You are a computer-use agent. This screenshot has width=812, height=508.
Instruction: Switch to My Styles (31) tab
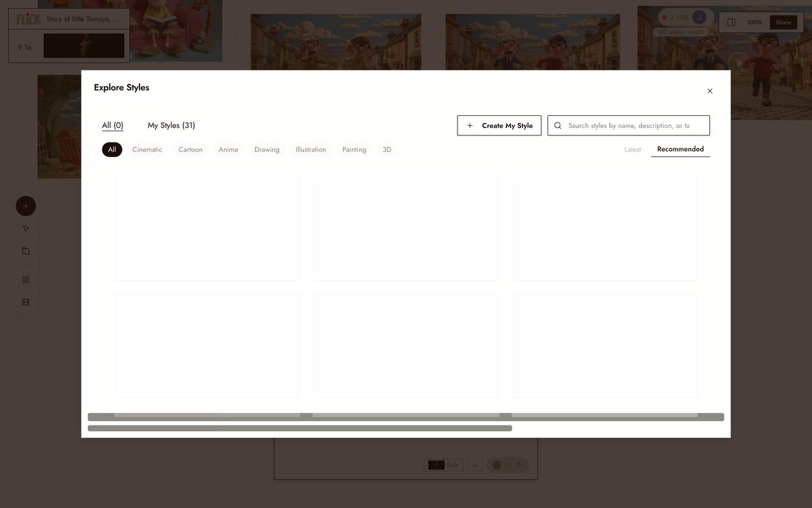point(171,125)
